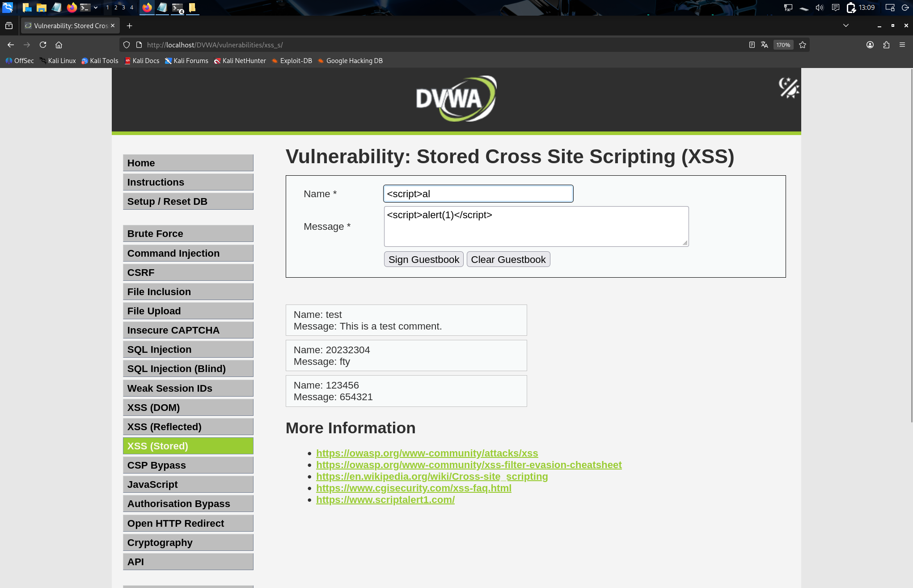The height and width of the screenshot is (588, 913).
Task: Open the extensions puzzle icon
Action: point(886,45)
